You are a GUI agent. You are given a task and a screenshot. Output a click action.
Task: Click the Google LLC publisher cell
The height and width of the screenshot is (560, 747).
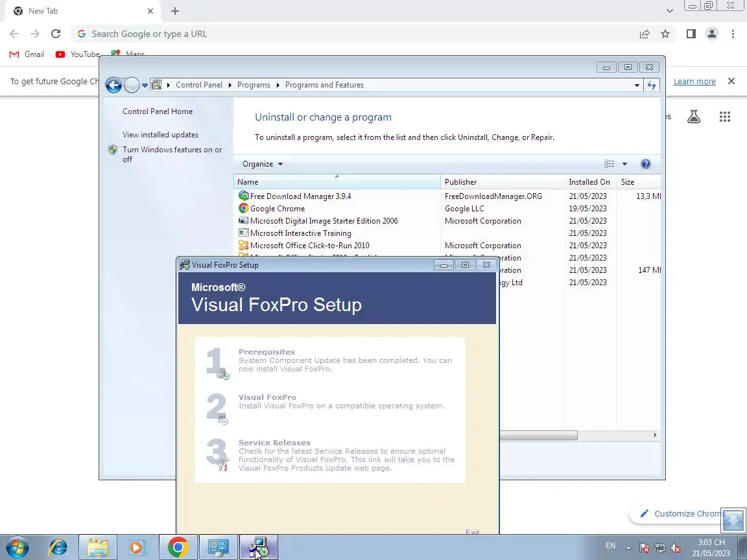[464, 209]
